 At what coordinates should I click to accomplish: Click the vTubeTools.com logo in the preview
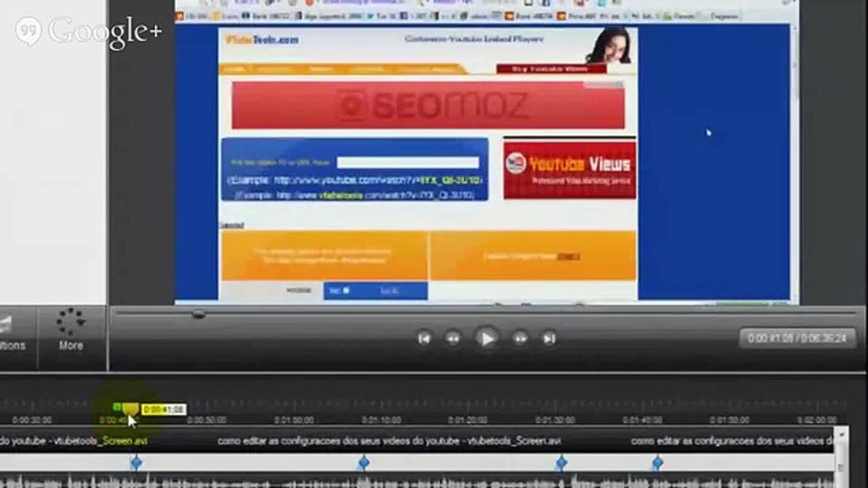pyautogui.click(x=262, y=40)
